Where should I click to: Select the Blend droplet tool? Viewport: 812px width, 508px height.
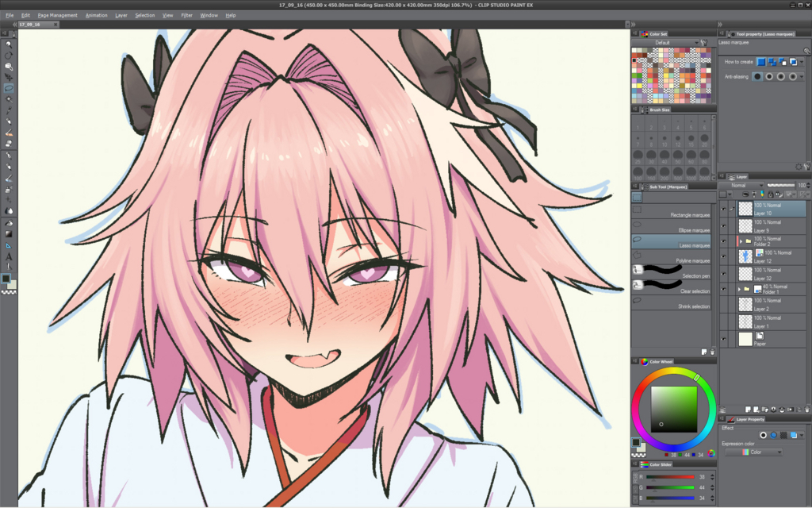click(8, 211)
